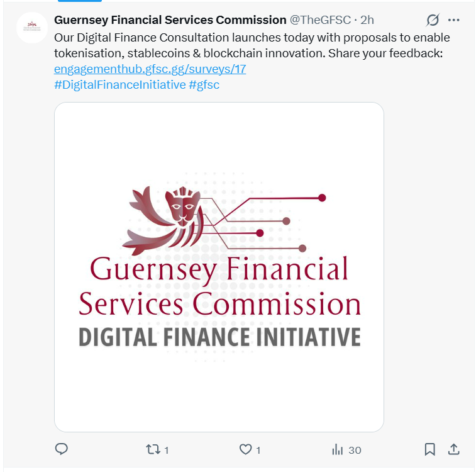The width and height of the screenshot is (476, 472).
Task: Open the post via the 2h timestamp
Action: [x=367, y=20]
